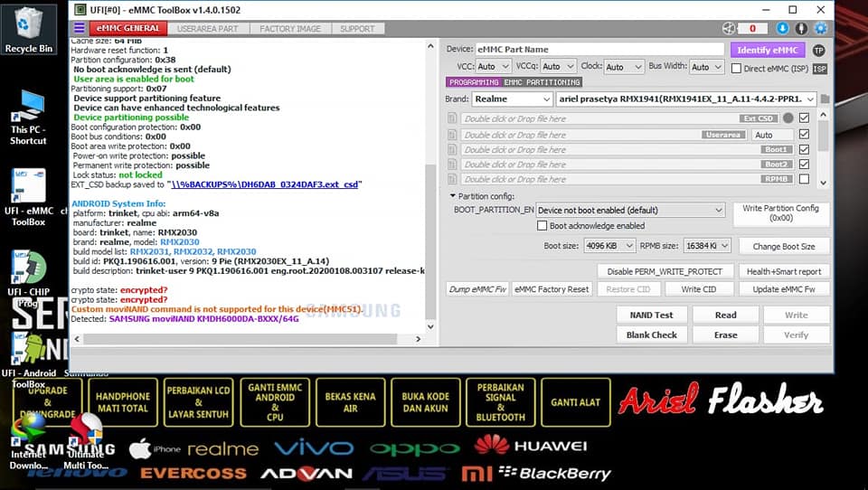The width and height of the screenshot is (868, 490).
Task: Tick the Ext CSD partition checkbox
Action: (x=805, y=118)
